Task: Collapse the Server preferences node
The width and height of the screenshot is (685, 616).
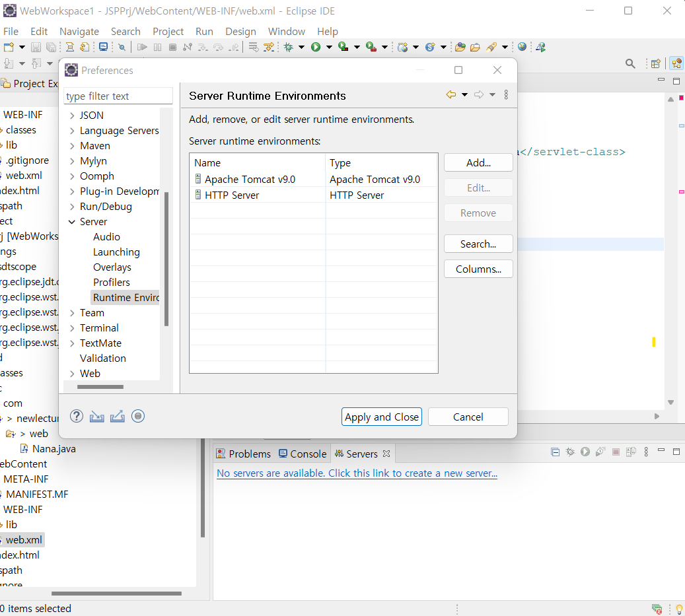Action: (72, 222)
